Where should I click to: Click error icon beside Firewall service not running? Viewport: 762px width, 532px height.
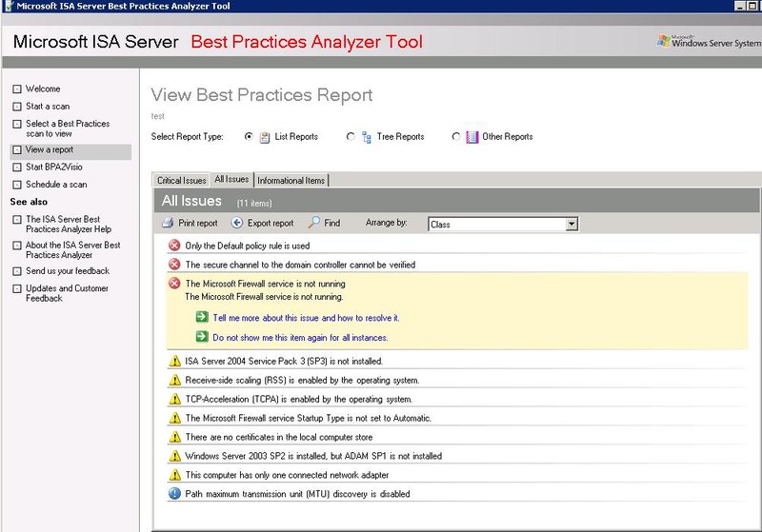click(174, 284)
